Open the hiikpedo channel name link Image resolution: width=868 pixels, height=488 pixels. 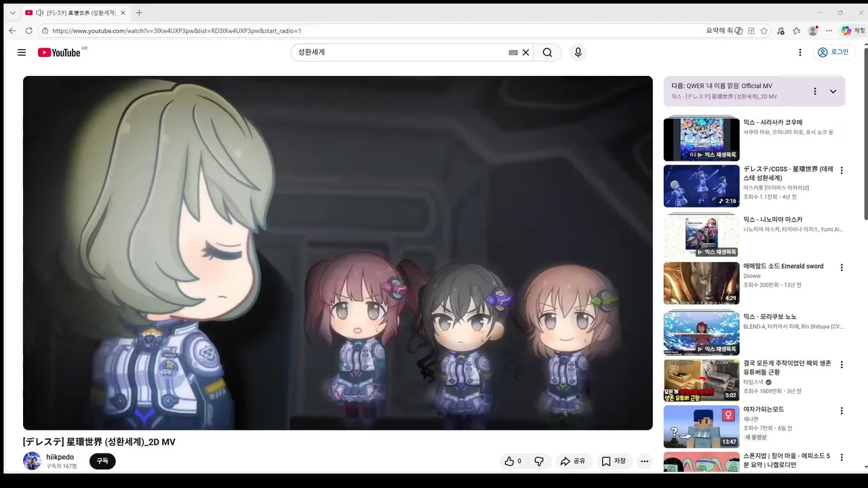click(60, 457)
